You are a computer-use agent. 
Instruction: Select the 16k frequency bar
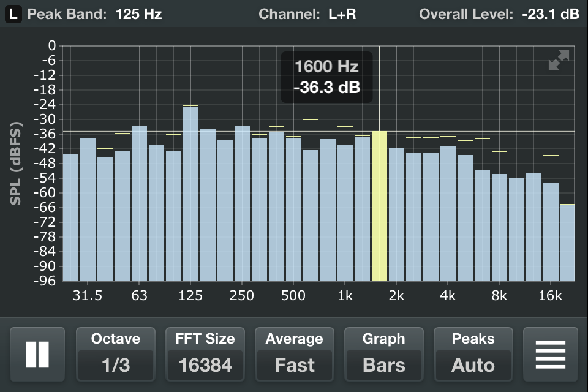coord(550,232)
